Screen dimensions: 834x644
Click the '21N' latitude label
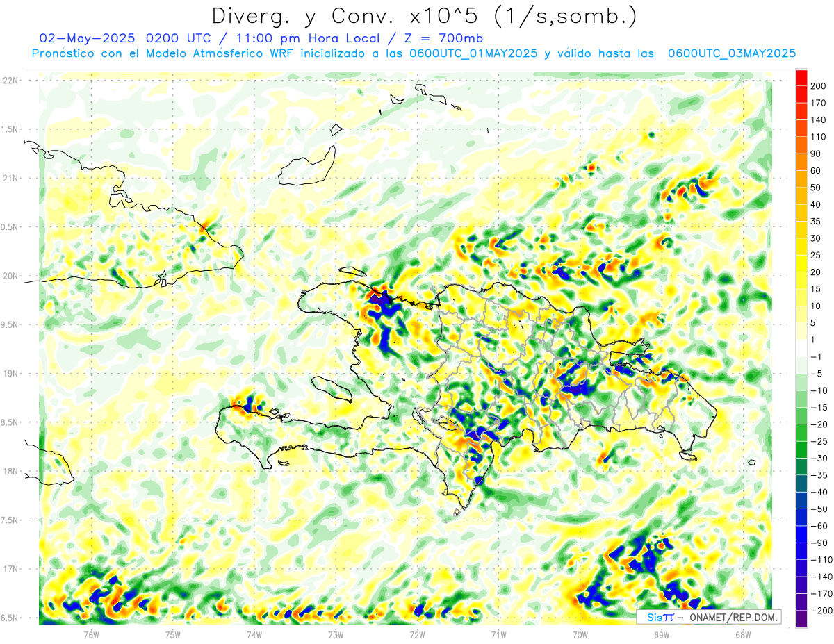(x=10, y=178)
